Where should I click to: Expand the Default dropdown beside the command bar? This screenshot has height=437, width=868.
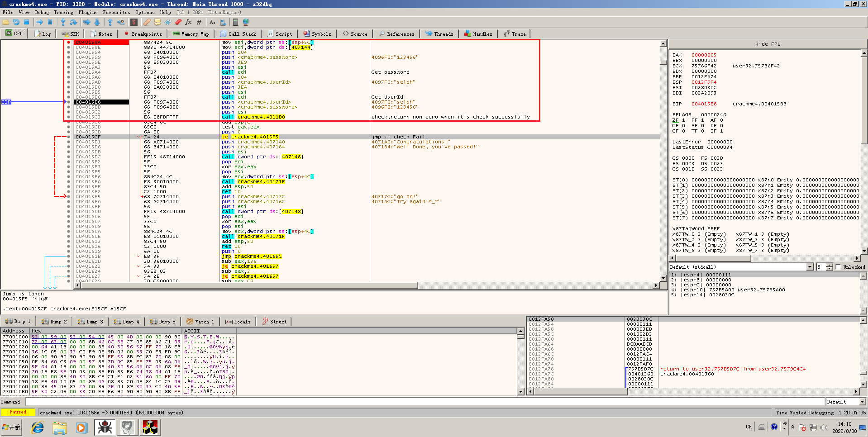[x=862, y=402]
